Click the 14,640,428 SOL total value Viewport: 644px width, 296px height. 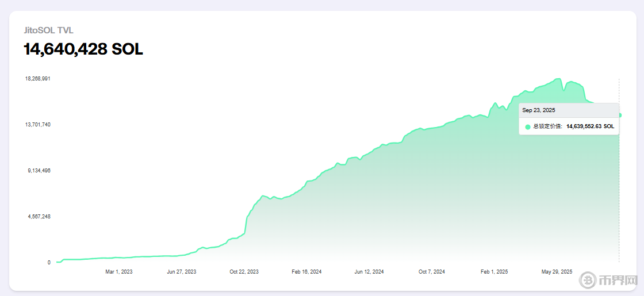(83, 49)
